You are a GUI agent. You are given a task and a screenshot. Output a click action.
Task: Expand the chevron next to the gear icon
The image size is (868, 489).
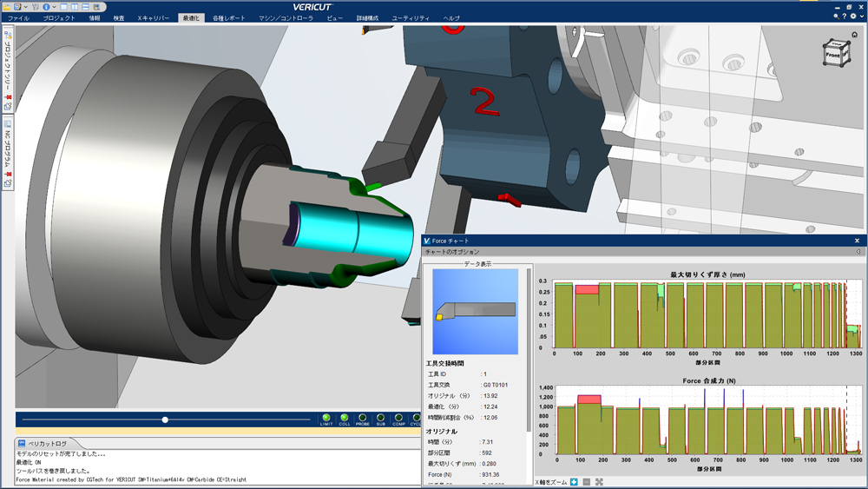pos(861,17)
